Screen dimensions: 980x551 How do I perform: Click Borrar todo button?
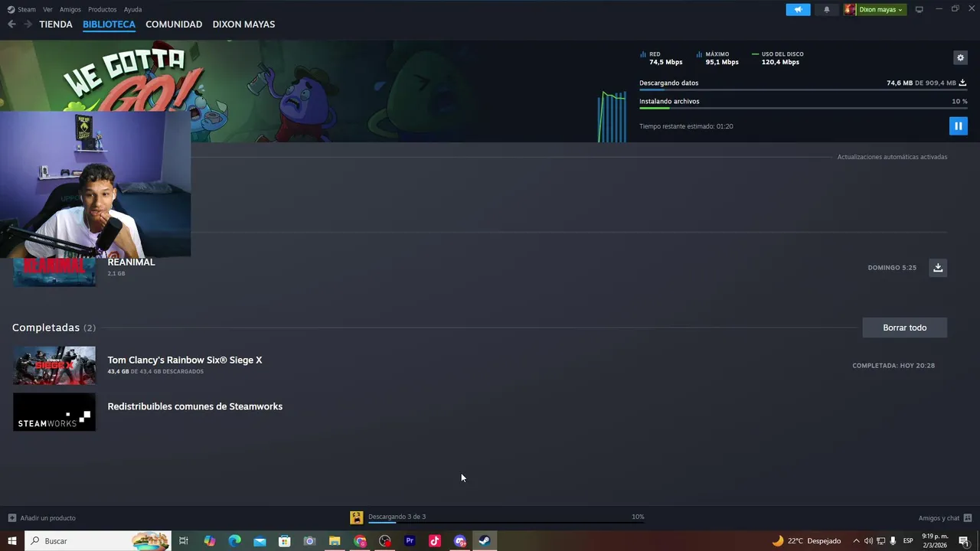904,328
